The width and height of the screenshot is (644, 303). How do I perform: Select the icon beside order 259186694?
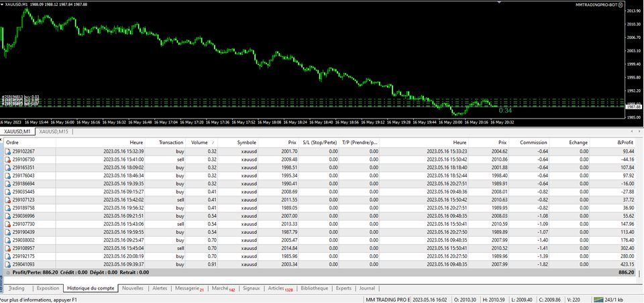tap(8, 184)
